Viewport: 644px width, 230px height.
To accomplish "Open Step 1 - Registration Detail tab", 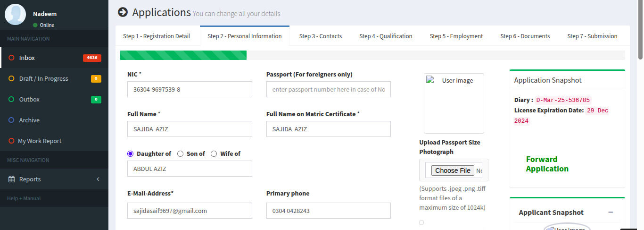I will click(x=157, y=36).
